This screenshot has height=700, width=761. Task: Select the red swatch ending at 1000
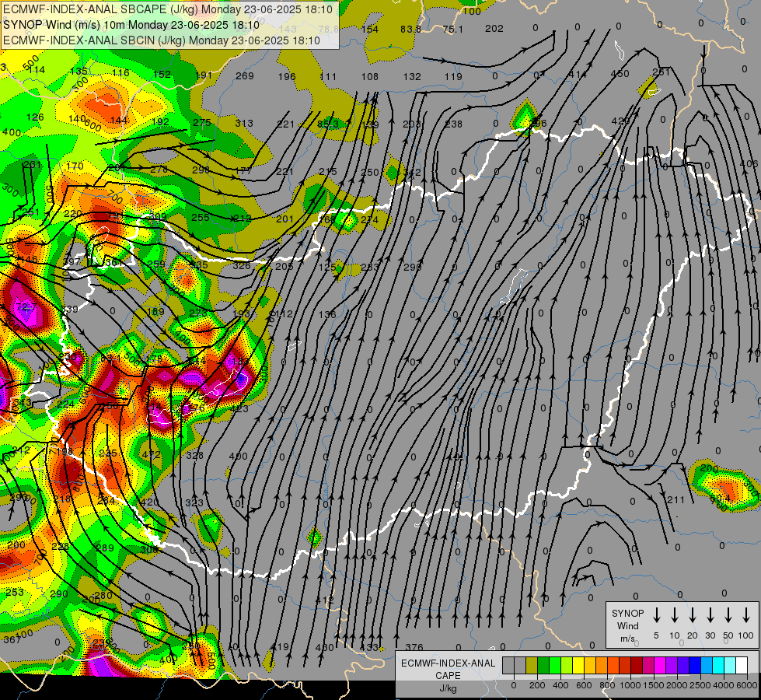tap(625, 666)
